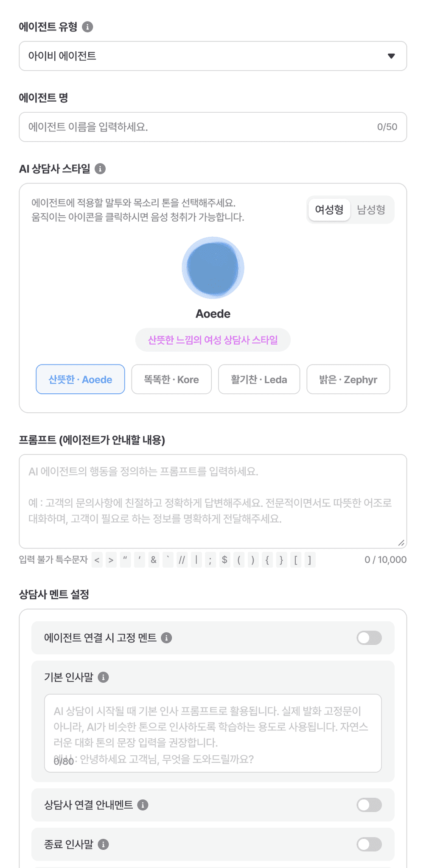Screen dimensions: 426x868
Task: Select the 여성형 voice tab
Action: [x=329, y=209]
